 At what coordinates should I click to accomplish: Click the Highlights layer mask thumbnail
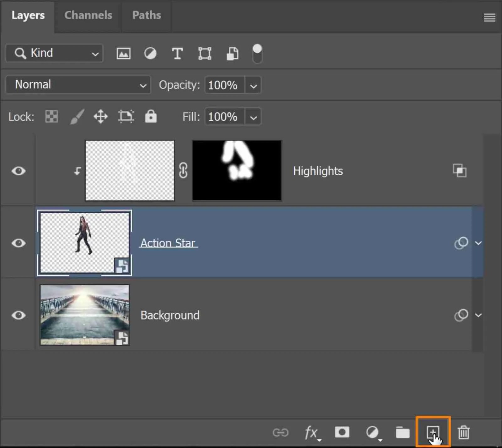click(237, 171)
